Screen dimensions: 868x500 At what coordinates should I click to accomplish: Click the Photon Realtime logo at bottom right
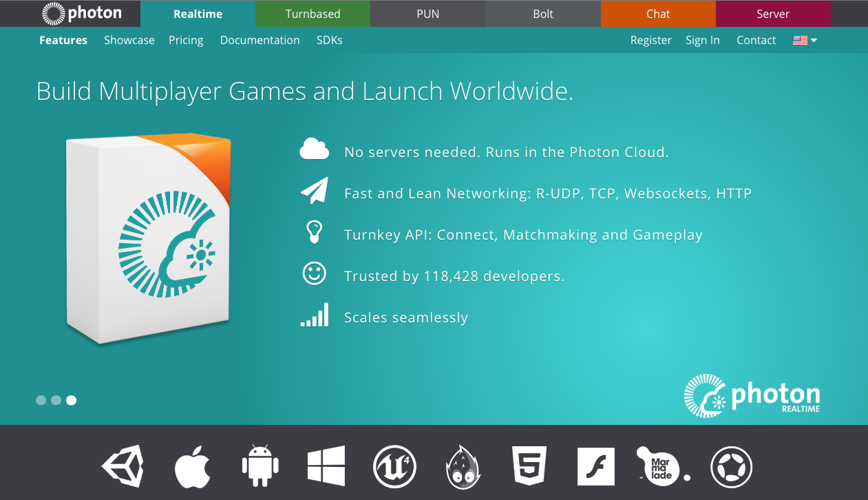pyautogui.click(x=752, y=396)
